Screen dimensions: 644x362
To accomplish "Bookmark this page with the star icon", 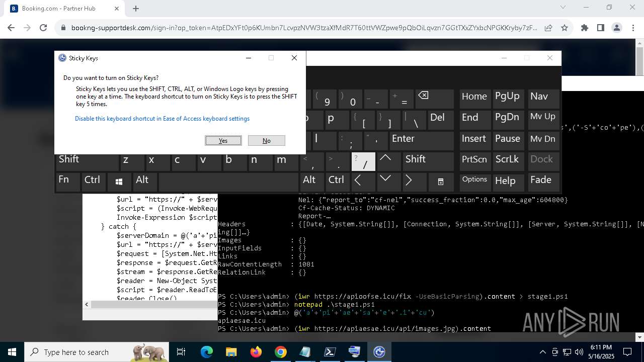I will [565, 28].
